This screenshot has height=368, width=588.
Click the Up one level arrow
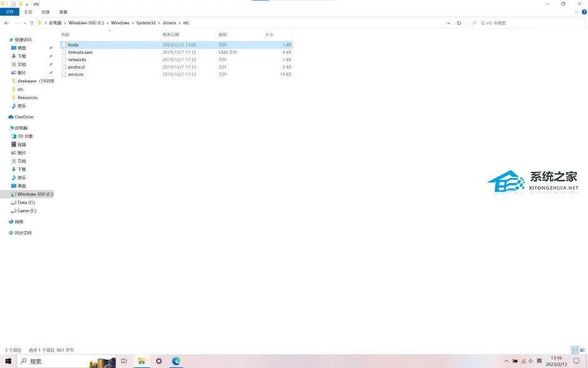(x=32, y=23)
